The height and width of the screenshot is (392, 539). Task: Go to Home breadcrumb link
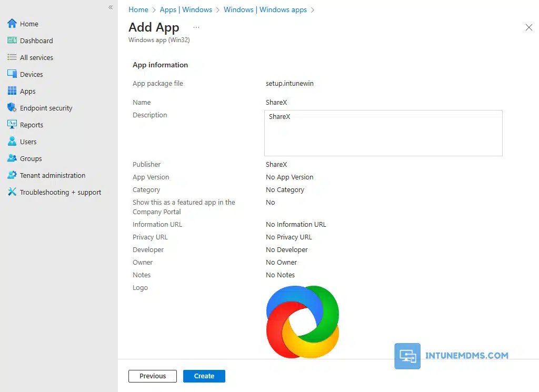138,9
